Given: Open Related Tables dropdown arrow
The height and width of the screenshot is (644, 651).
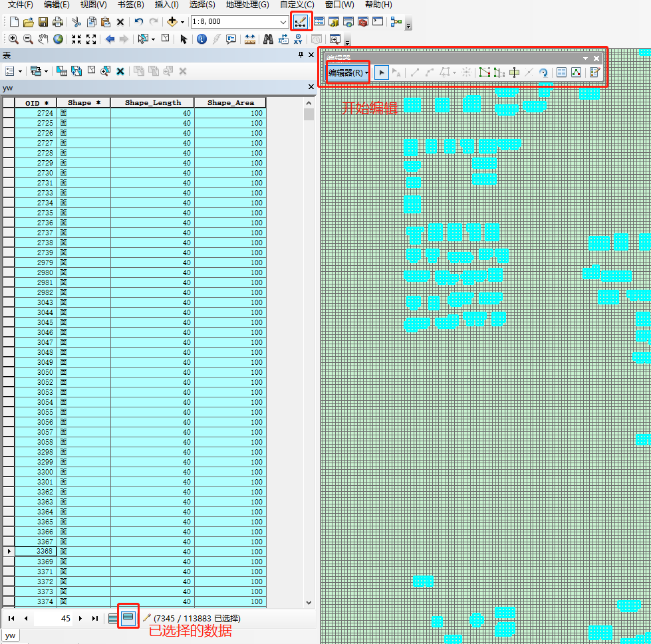Looking at the screenshot, I should pyautogui.click(x=46, y=71).
